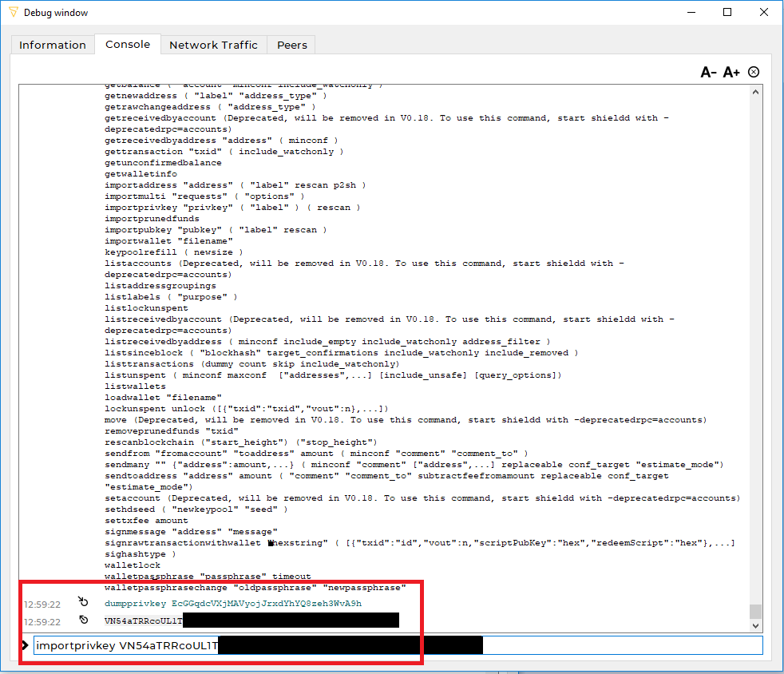Image resolution: width=784 pixels, height=674 pixels.
Task: Switch to the Information tab
Action: [53, 45]
